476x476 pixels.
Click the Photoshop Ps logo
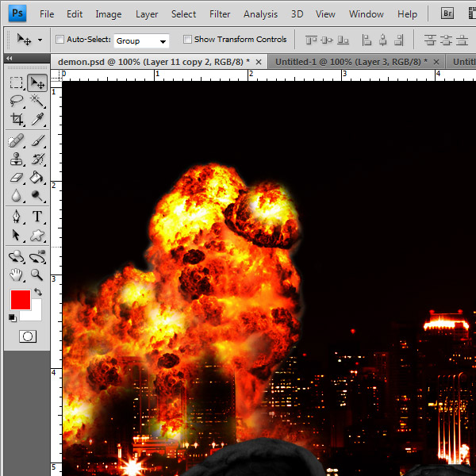tap(17, 13)
